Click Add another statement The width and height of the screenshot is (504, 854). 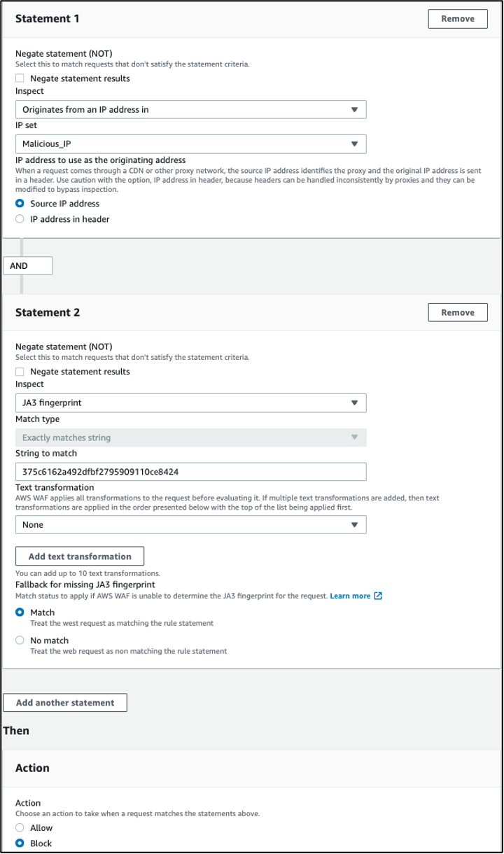click(65, 702)
